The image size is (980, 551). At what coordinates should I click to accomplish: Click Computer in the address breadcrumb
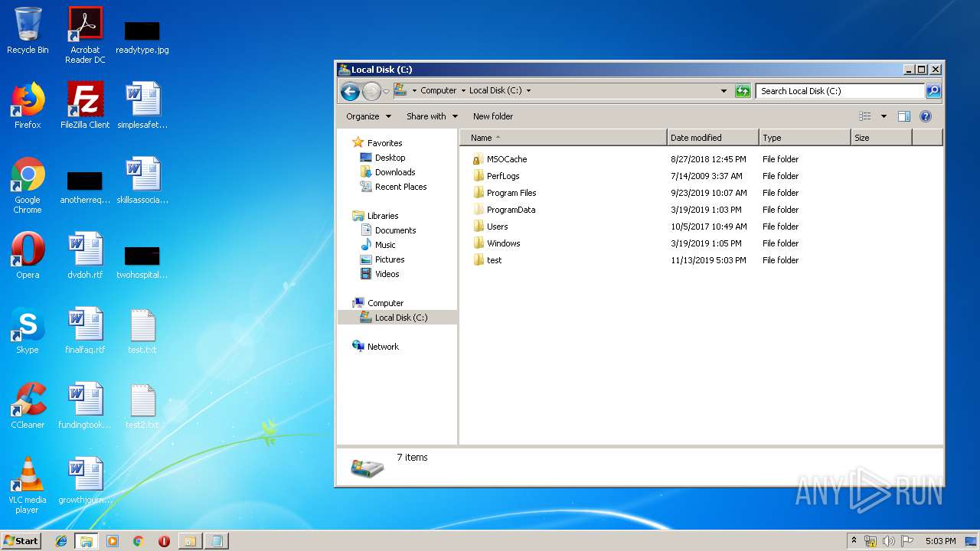[x=439, y=90]
